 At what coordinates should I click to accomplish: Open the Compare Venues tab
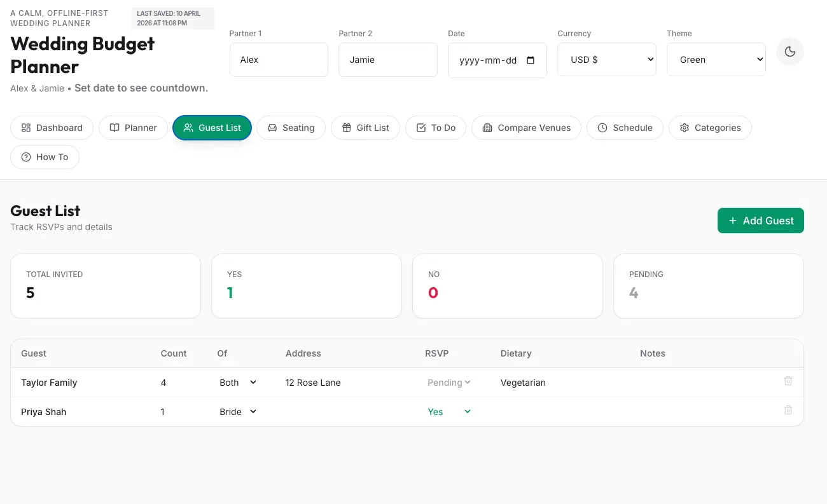coord(526,128)
